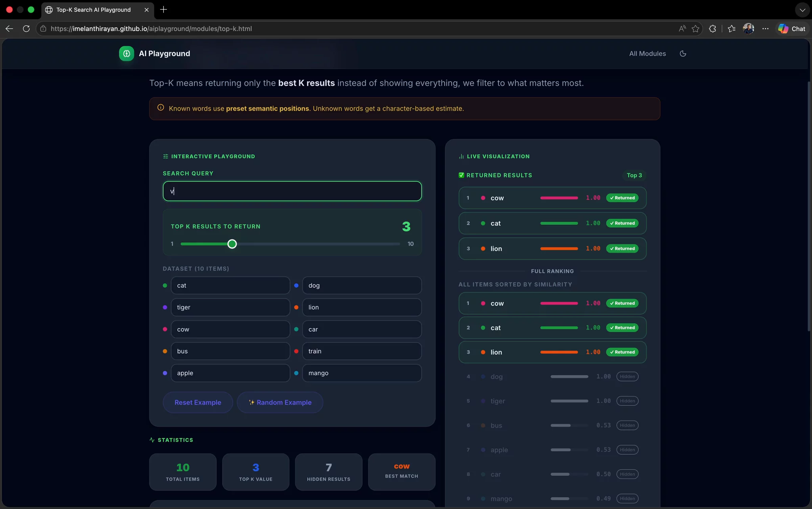Edit the dog dataset item field
Image resolution: width=812 pixels, height=509 pixels.
point(362,285)
